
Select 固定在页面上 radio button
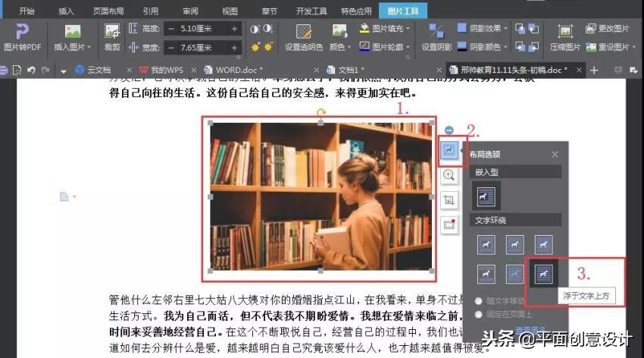coord(478,315)
